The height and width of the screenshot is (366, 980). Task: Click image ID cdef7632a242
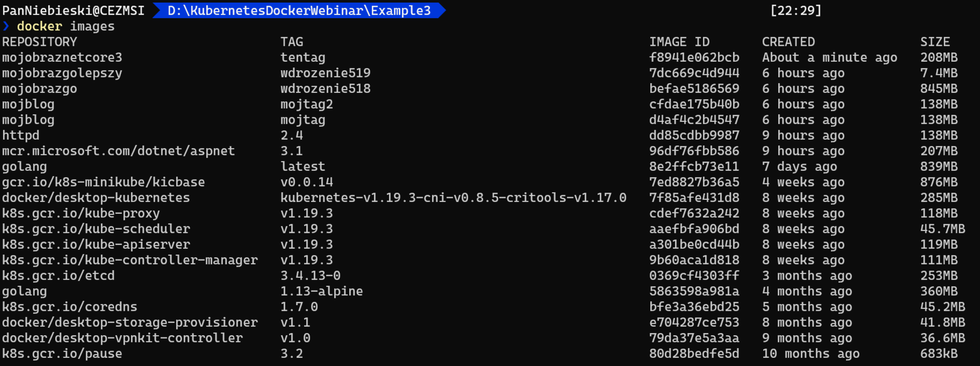click(694, 213)
